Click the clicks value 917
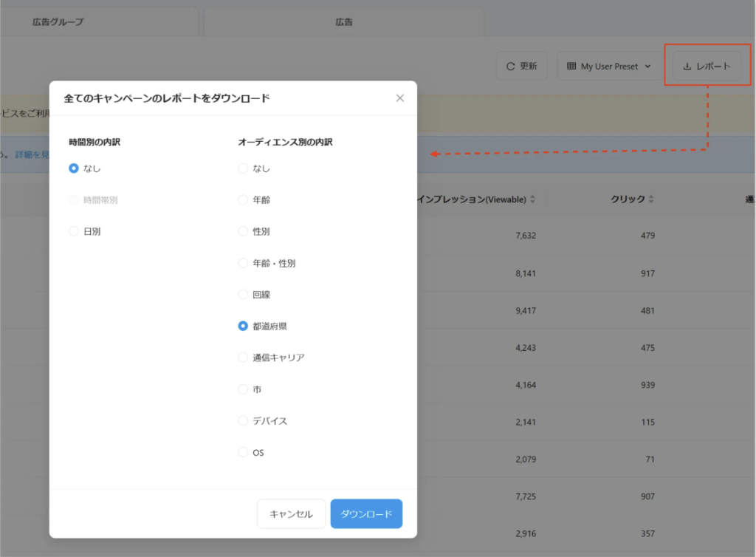756x557 pixels. point(648,273)
